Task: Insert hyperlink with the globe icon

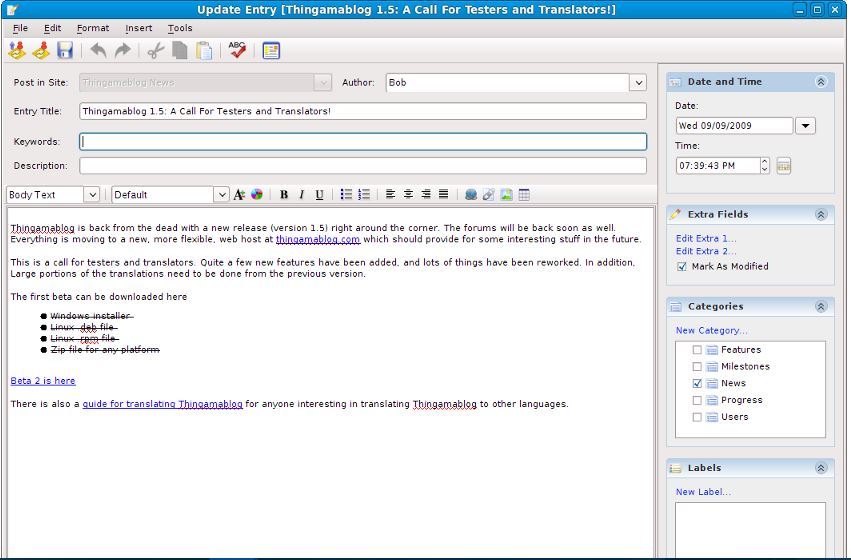Action: 471,194
